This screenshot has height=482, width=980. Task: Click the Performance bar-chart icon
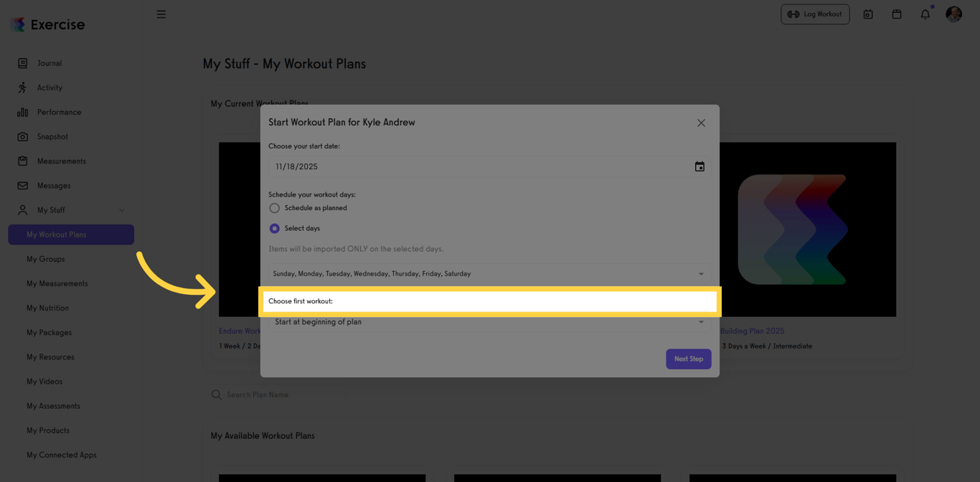coord(24,112)
